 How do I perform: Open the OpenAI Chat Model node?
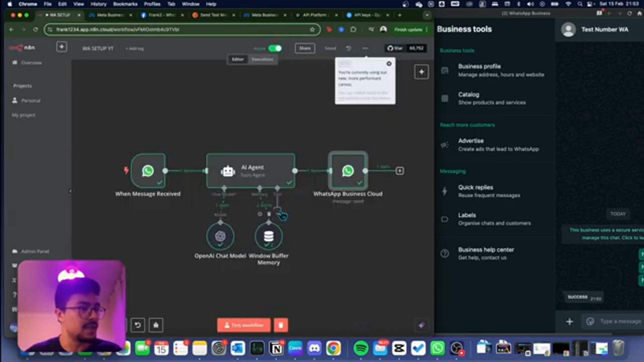click(x=220, y=236)
